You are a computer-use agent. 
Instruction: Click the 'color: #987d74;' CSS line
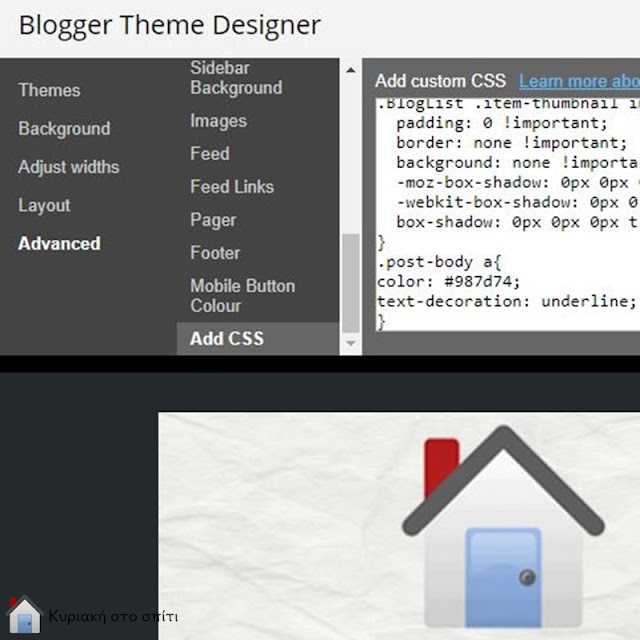[448, 282]
